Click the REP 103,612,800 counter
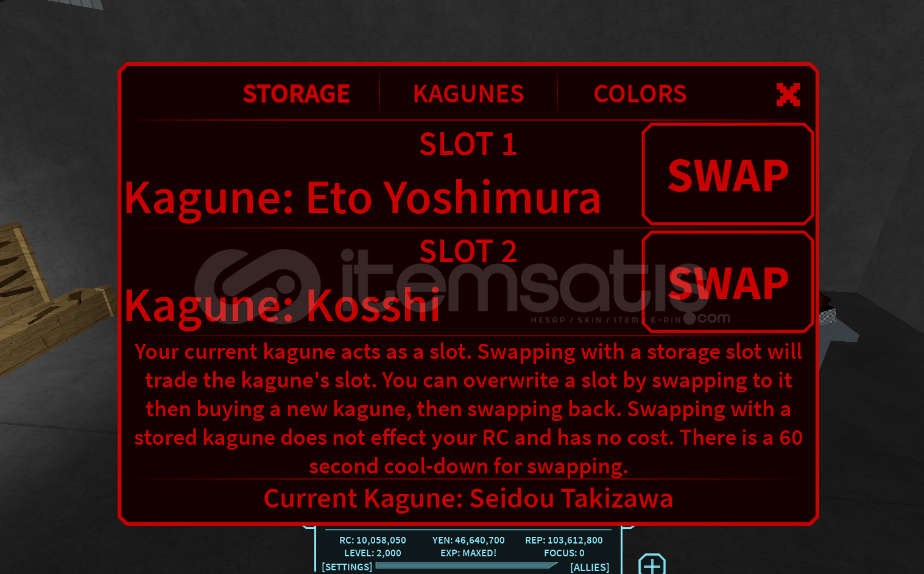Image resolution: width=924 pixels, height=574 pixels. pos(564,540)
